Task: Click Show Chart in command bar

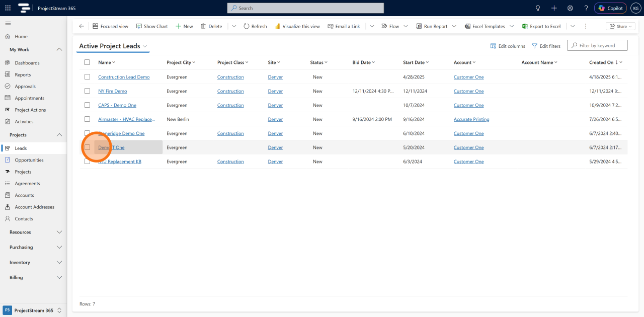Action: click(x=152, y=26)
